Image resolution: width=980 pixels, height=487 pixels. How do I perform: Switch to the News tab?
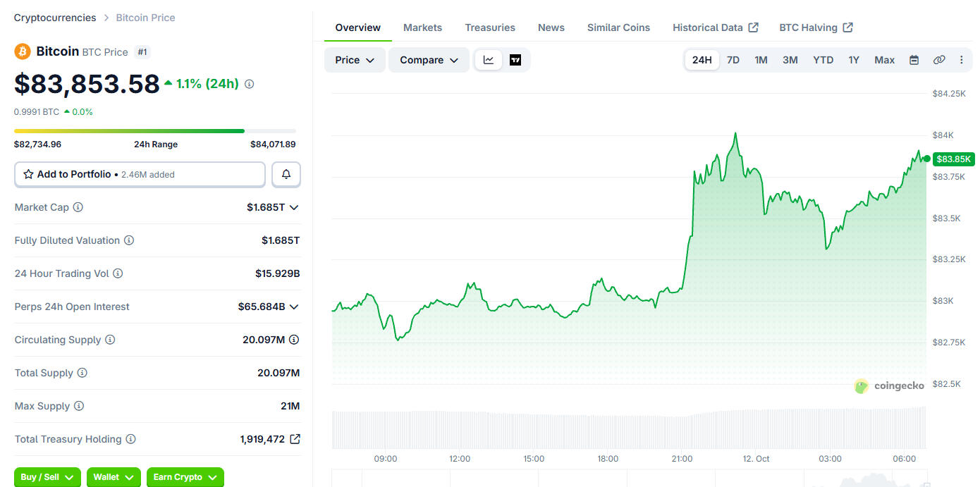click(x=551, y=27)
